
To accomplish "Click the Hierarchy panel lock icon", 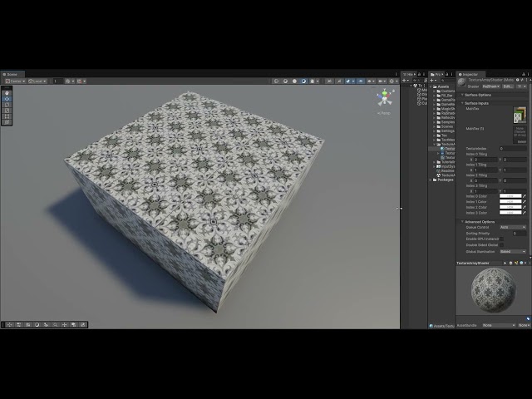I will pos(419,74).
